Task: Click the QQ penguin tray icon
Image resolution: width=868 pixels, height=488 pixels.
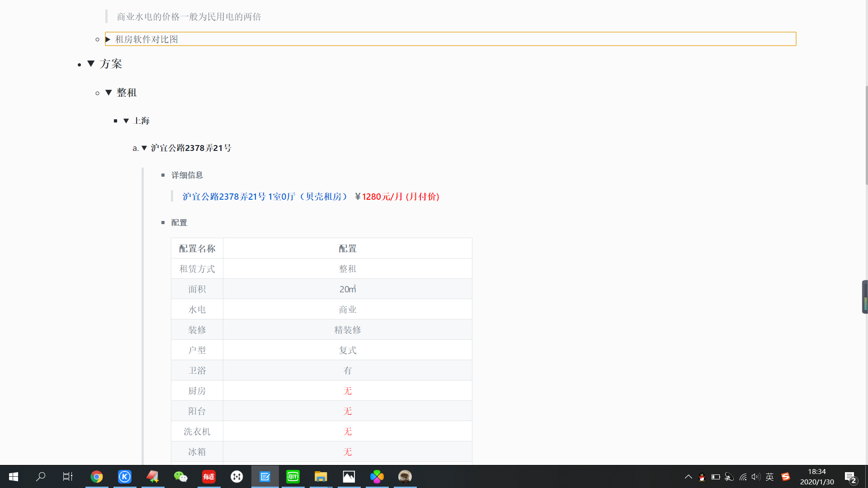Action: [702, 477]
